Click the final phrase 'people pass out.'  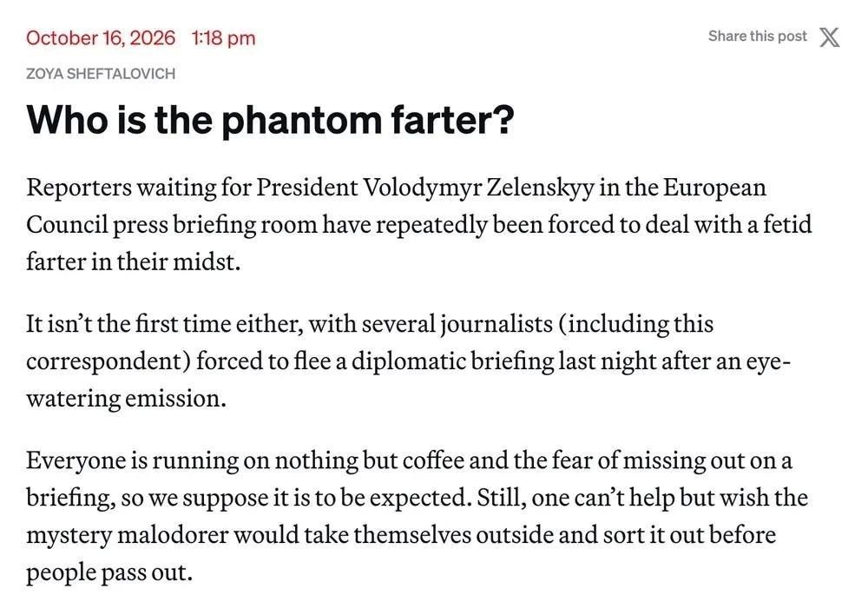(109, 572)
